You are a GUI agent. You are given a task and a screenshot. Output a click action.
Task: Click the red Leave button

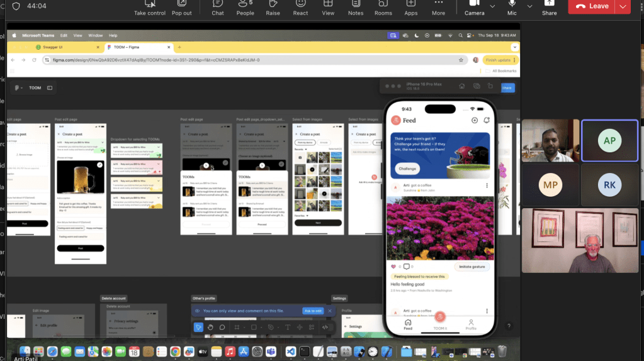[x=592, y=6]
